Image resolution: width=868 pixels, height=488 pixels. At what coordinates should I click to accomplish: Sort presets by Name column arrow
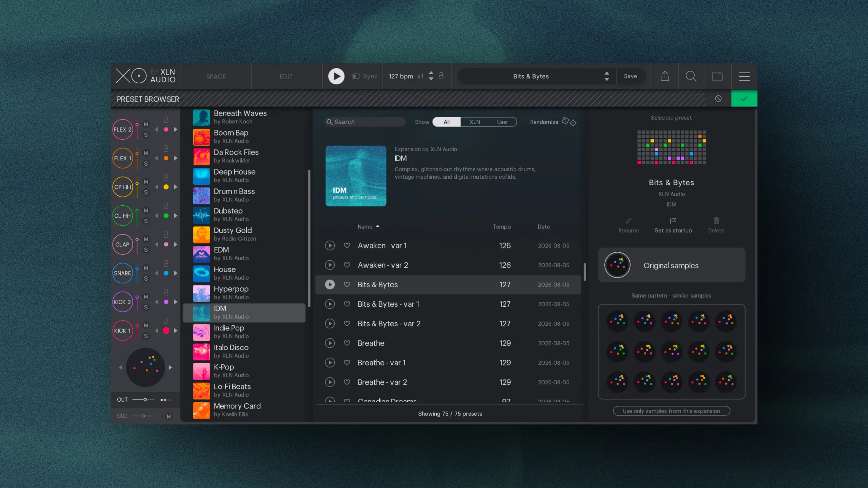[x=377, y=226]
